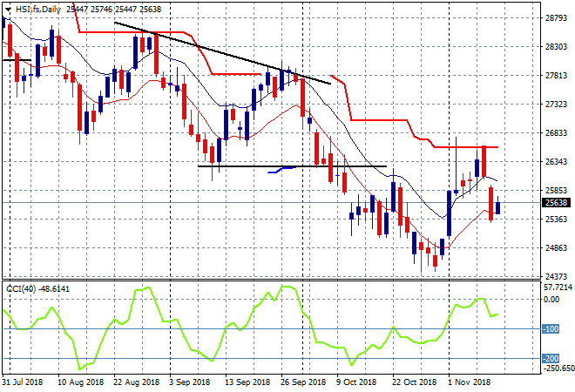Click the 26343 price axis label
The width and height of the screenshot is (575, 392).
[556, 162]
